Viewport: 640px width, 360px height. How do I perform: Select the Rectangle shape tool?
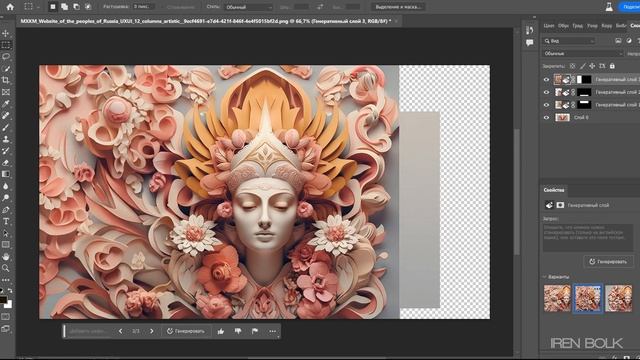click(6, 245)
